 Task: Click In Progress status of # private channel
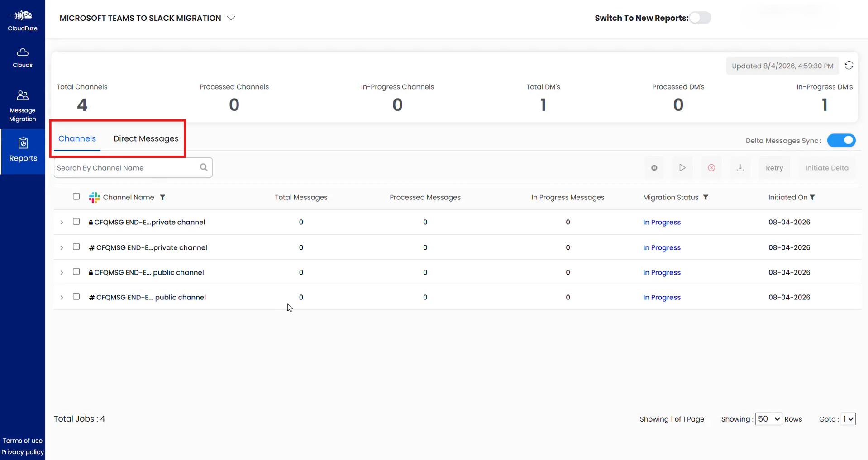(x=662, y=247)
